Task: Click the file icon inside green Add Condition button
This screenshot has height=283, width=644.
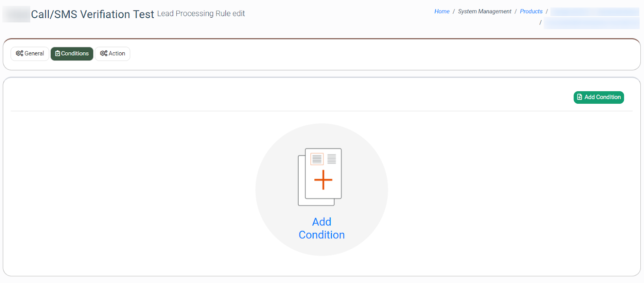Action: (x=580, y=97)
